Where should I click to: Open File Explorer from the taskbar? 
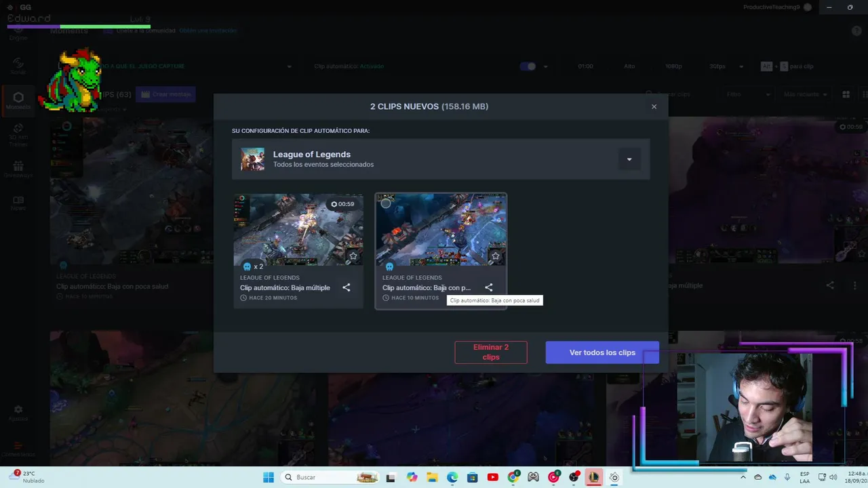[x=432, y=477]
